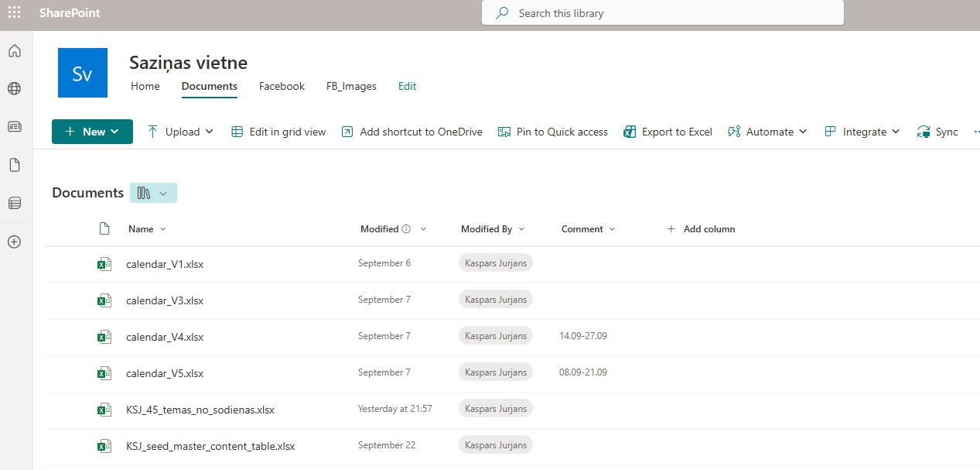The width and height of the screenshot is (980, 470).
Task: Expand the Upload menu
Action: (x=179, y=132)
